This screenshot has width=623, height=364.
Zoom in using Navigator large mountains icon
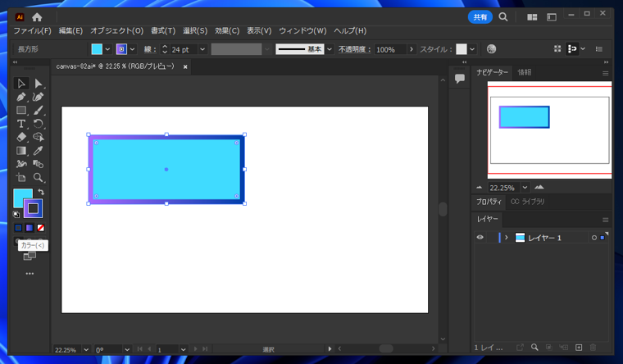pyautogui.click(x=539, y=187)
